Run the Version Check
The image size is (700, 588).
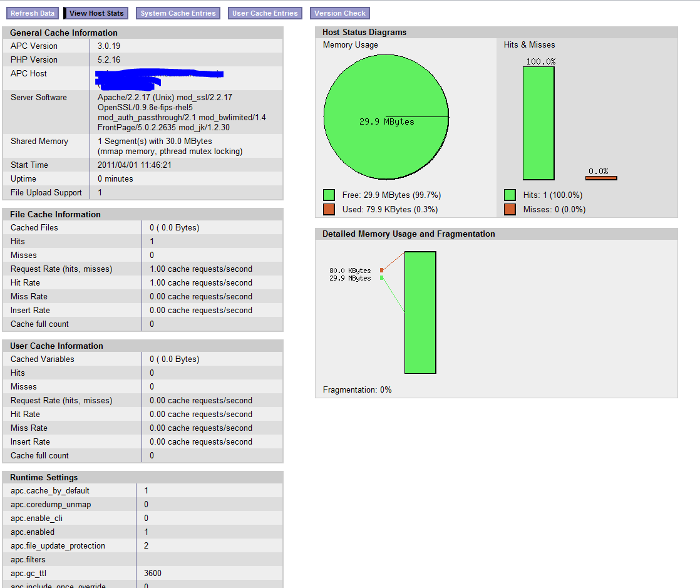340,13
